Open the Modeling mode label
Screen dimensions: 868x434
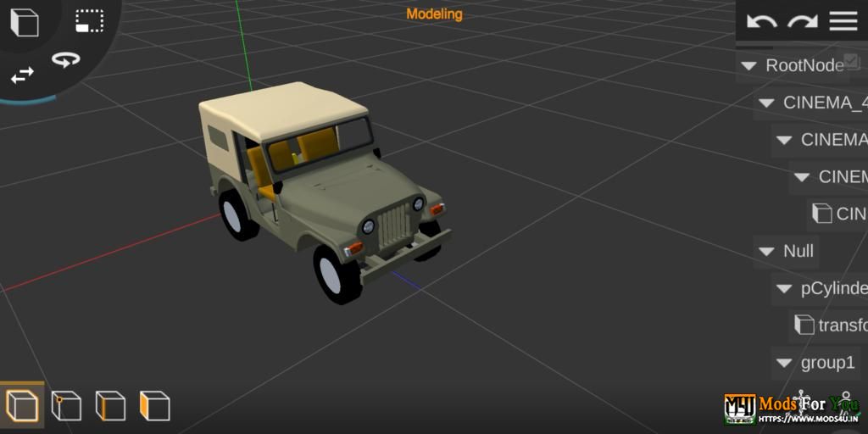tap(435, 14)
